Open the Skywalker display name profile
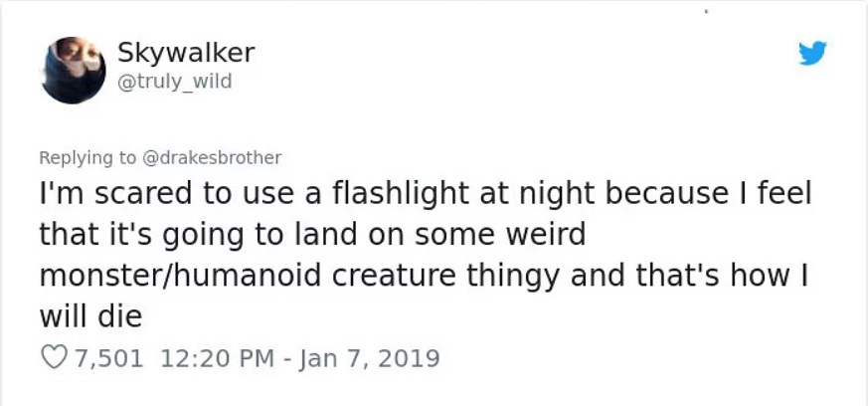Screen dimensions: 868x406 [186, 53]
